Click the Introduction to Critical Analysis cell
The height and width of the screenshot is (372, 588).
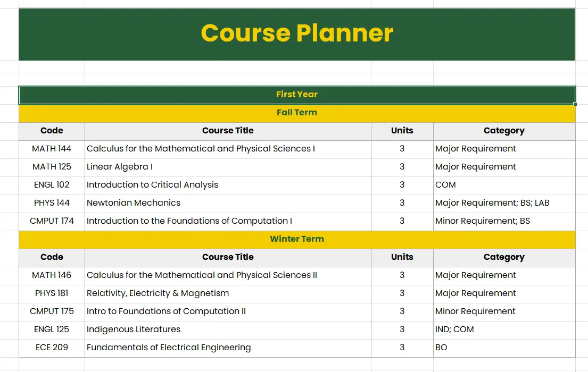click(227, 185)
